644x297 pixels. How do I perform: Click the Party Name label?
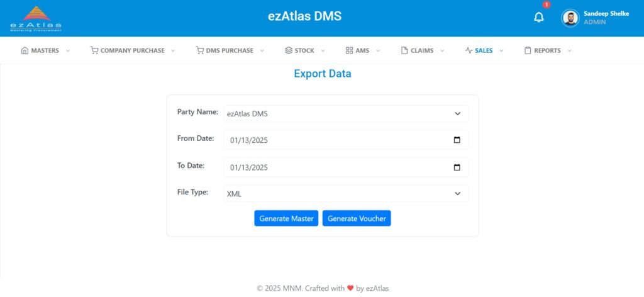[197, 112]
